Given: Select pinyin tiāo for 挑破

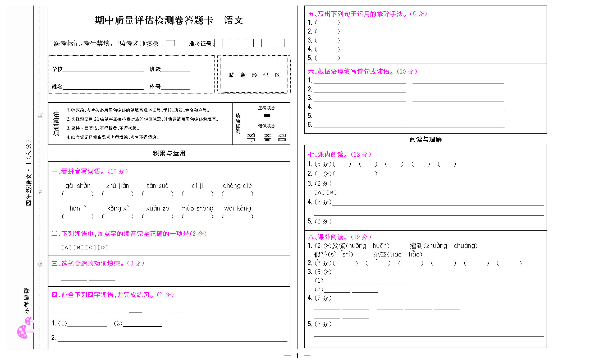Looking at the screenshot, I should click(396, 254).
